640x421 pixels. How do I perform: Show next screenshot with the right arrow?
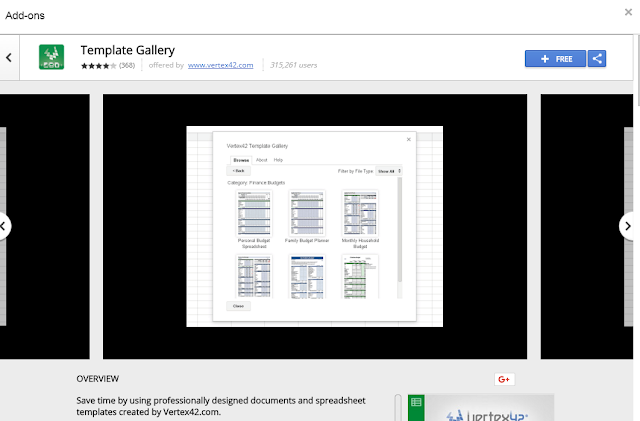tap(627, 226)
